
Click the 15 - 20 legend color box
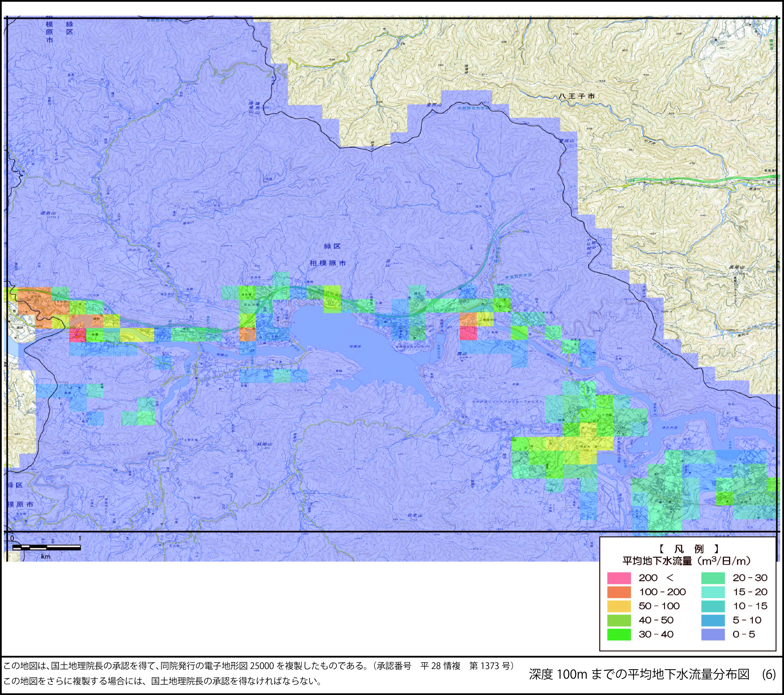[713, 592]
